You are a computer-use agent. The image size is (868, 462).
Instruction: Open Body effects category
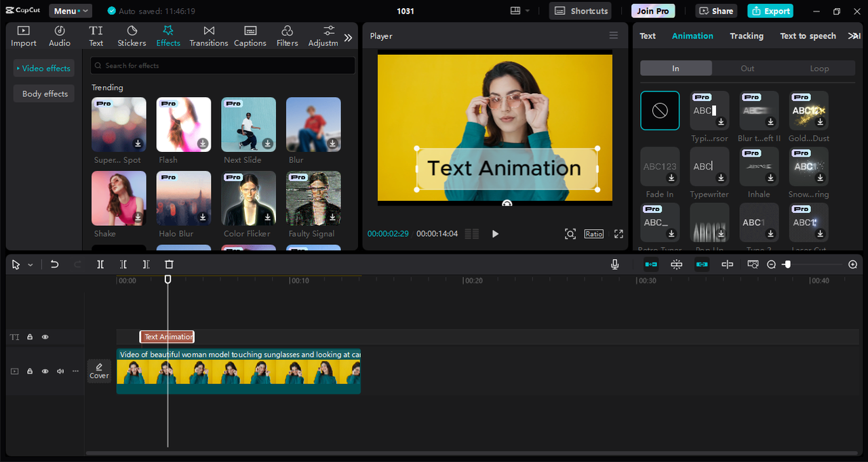tap(44, 94)
